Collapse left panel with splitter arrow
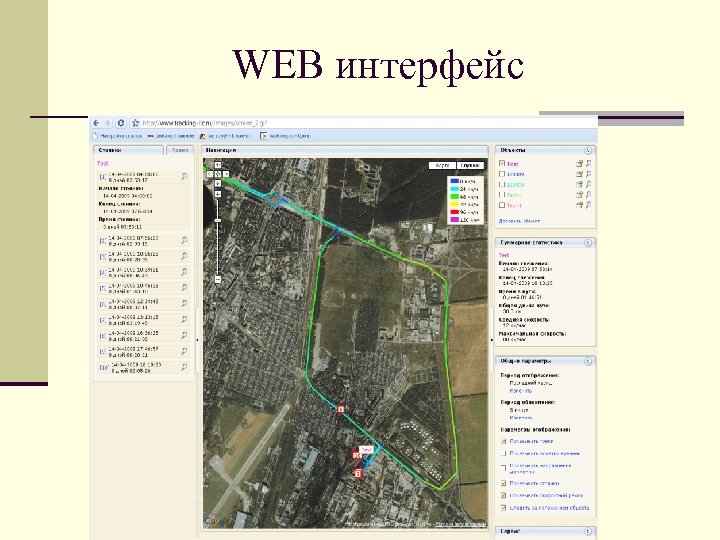This screenshot has height=540, width=720. (198, 340)
